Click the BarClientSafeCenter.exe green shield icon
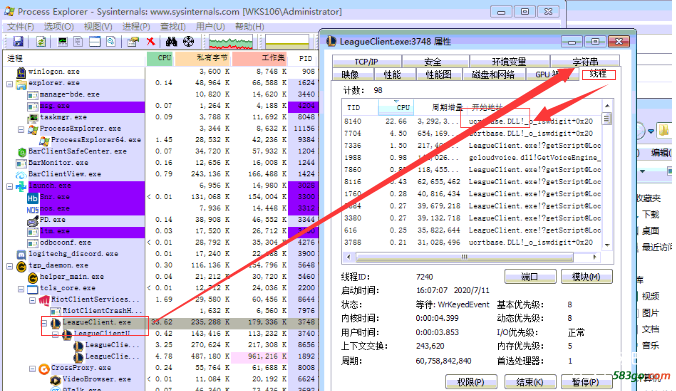 [22, 152]
